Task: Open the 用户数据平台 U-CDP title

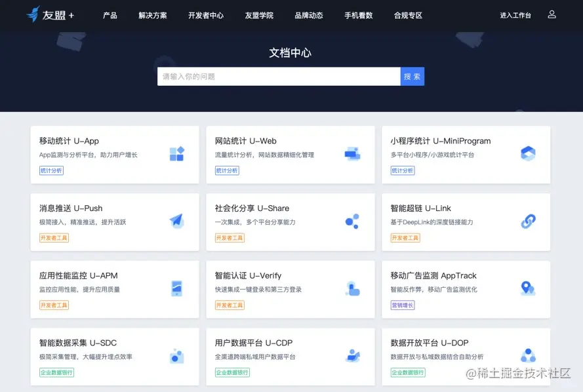Action: click(x=254, y=343)
